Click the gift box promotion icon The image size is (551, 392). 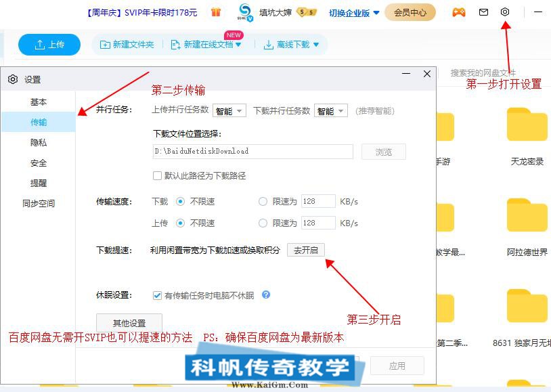click(216, 12)
